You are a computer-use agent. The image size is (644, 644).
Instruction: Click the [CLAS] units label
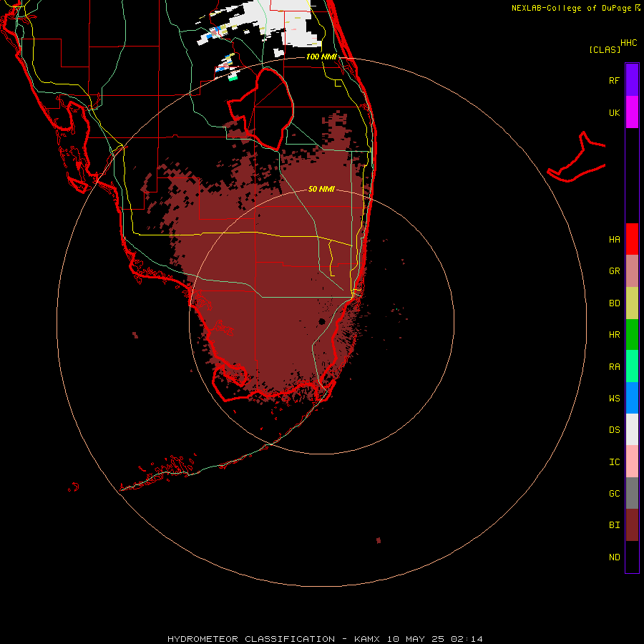tap(605, 50)
